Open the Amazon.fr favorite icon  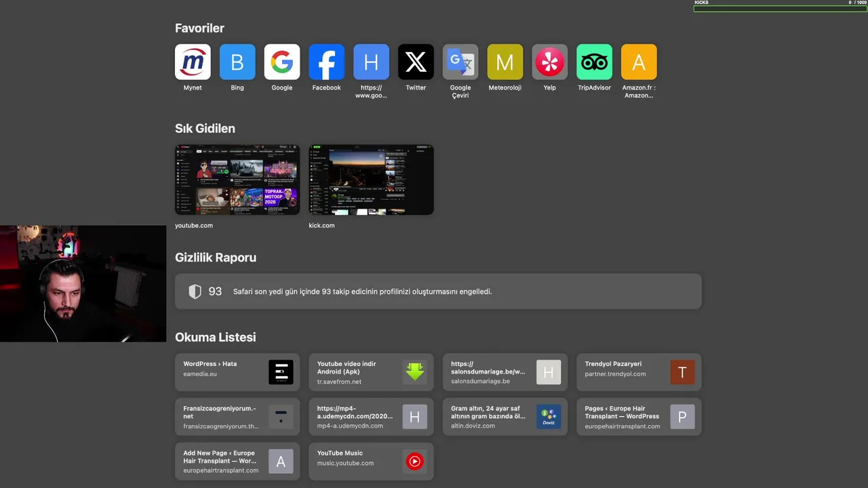pos(639,62)
